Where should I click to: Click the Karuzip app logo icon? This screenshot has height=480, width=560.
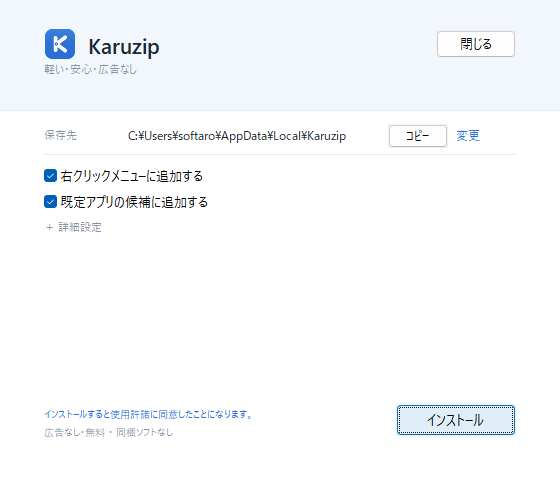pyautogui.click(x=60, y=44)
